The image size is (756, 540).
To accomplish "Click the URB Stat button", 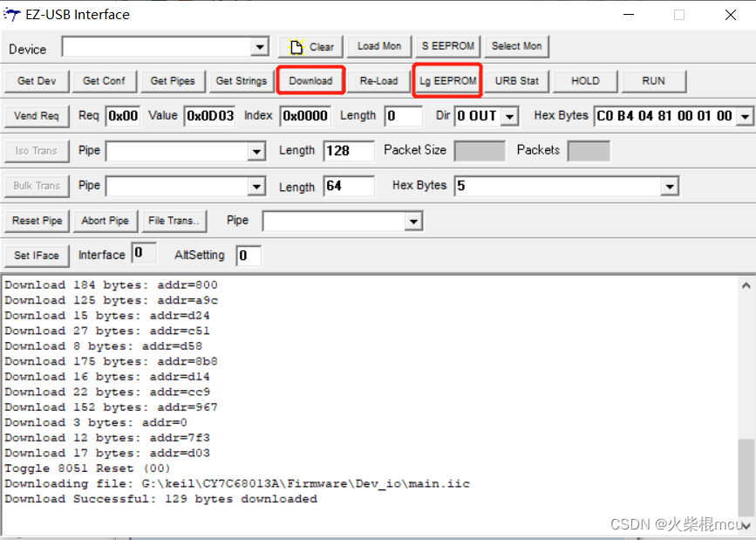I will 517,81.
